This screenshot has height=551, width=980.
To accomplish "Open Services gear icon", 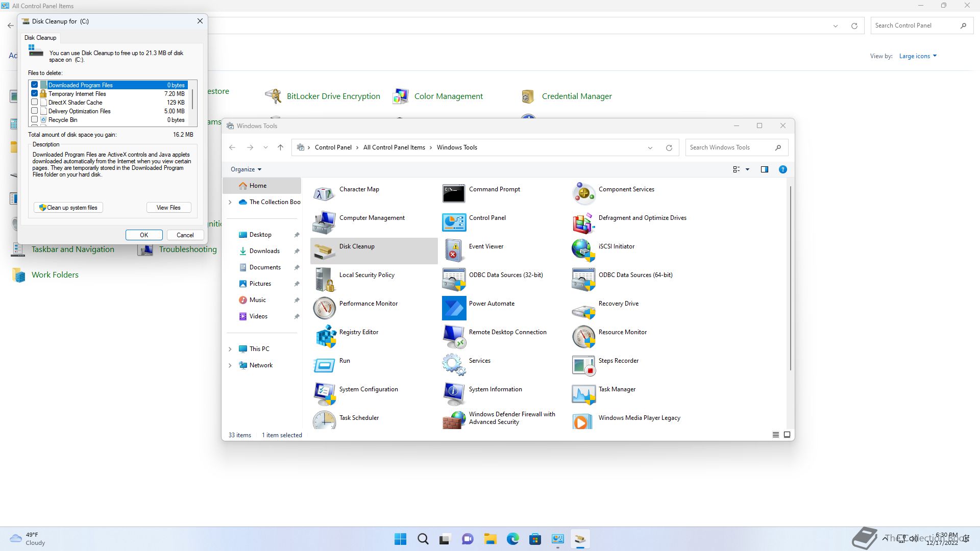I will (x=454, y=365).
